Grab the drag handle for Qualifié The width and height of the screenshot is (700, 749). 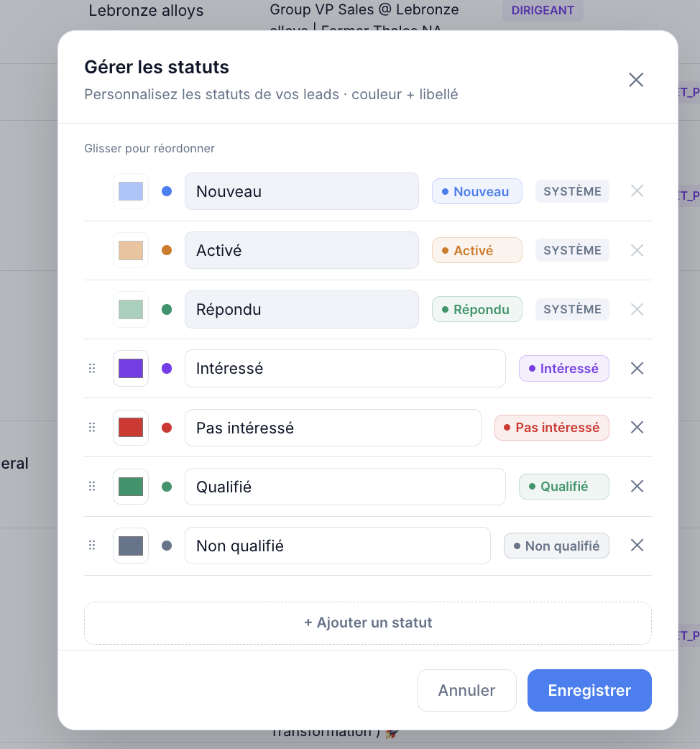92,487
